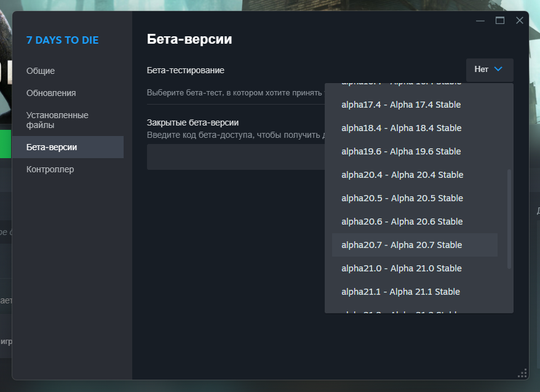The width and height of the screenshot is (540, 392).
Task: Click the blue chevron beside Нет
Action: tap(498, 70)
